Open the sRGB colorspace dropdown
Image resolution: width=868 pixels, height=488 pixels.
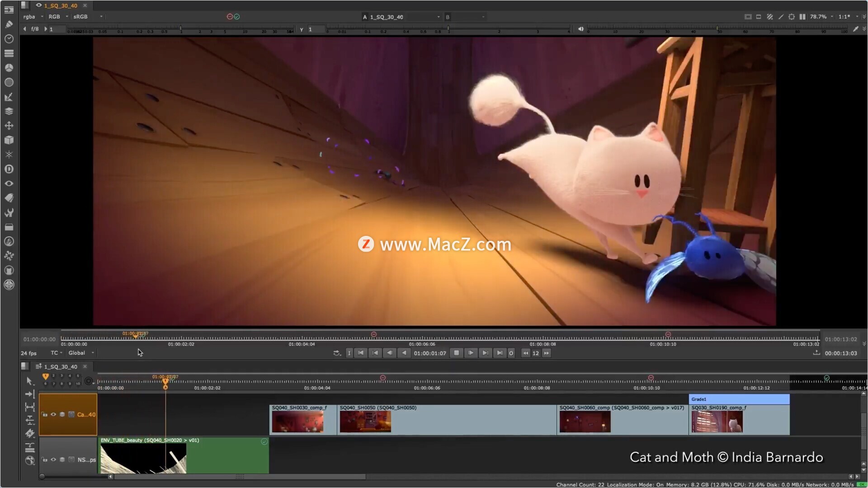point(88,17)
